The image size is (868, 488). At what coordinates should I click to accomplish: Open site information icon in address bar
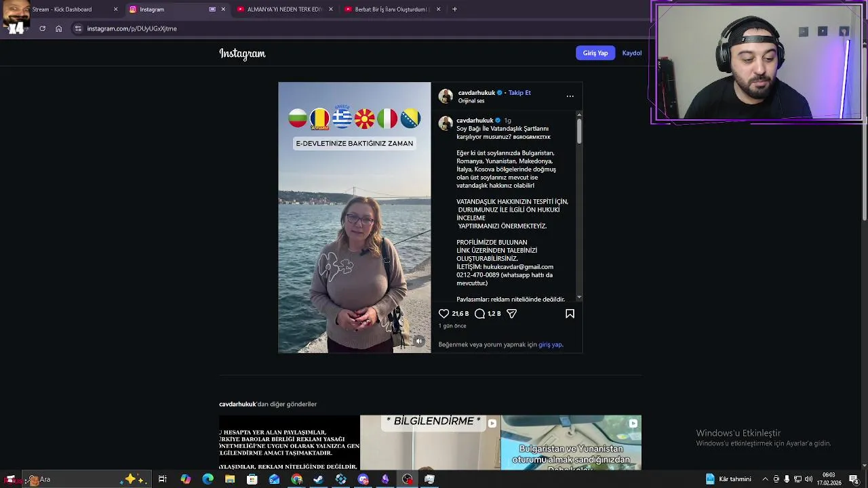78,28
